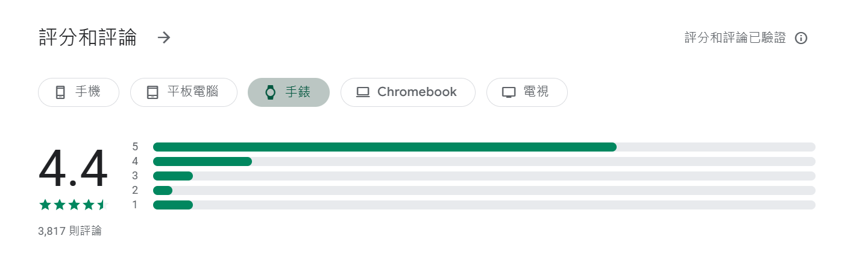The width and height of the screenshot is (868, 259).
Task: Switch to Chromebook ratings
Action: pyautogui.click(x=408, y=92)
